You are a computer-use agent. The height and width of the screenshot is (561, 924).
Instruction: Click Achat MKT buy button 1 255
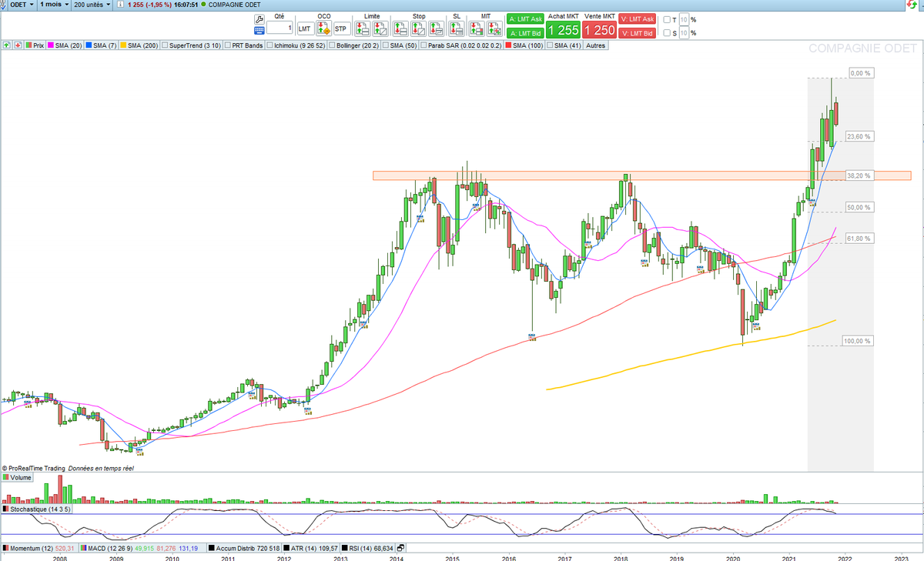(x=562, y=30)
